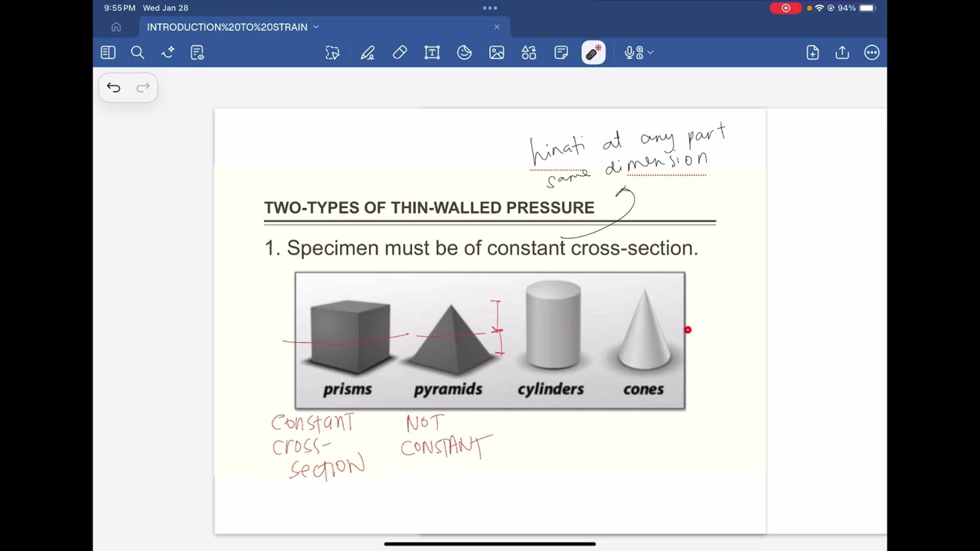Close the INTRODUCTION%20TO%20STRAIN tab
This screenshot has height=551, width=980.
pyautogui.click(x=497, y=27)
